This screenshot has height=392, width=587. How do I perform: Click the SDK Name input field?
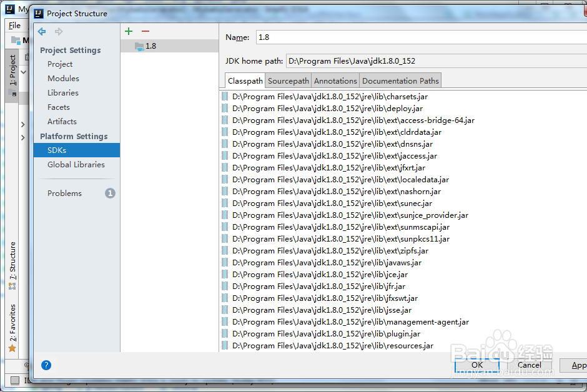pyautogui.click(x=421, y=37)
